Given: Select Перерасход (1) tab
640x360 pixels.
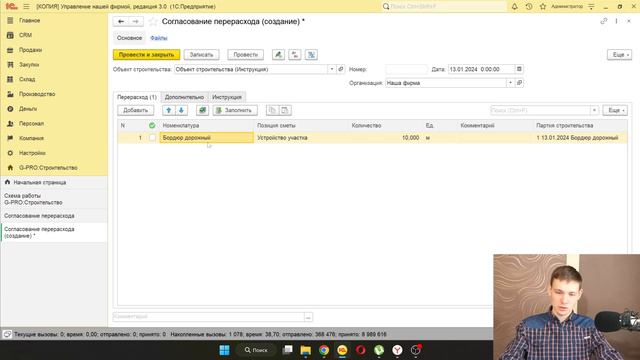Looking at the screenshot, I should click(137, 97).
